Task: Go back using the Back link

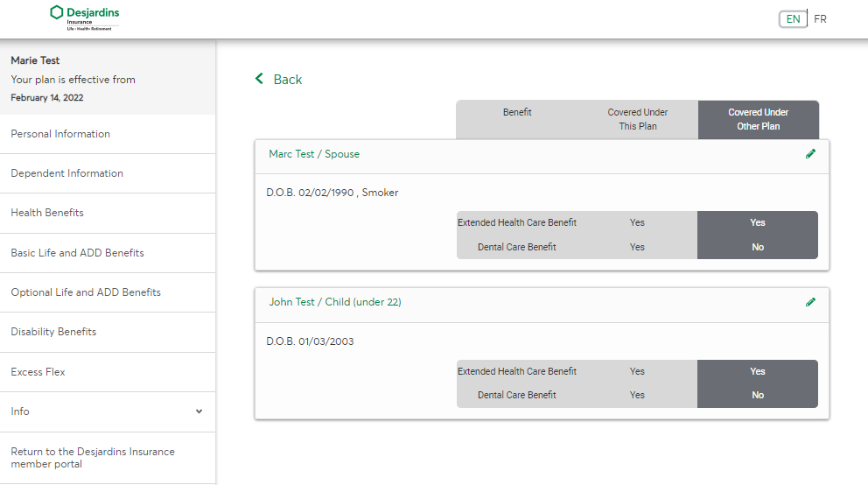Action: coord(288,79)
